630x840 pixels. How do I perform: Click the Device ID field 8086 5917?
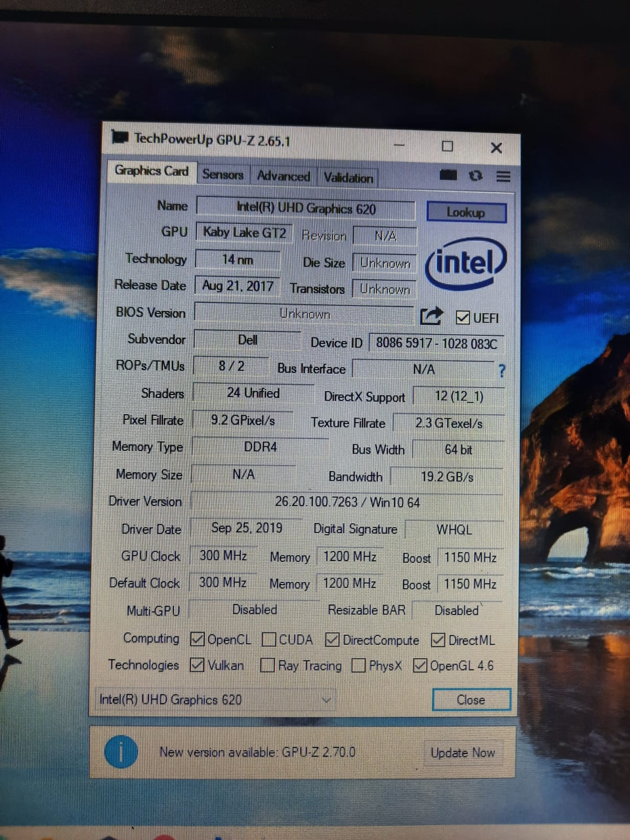pyautogui.click(x=436, y=343)
